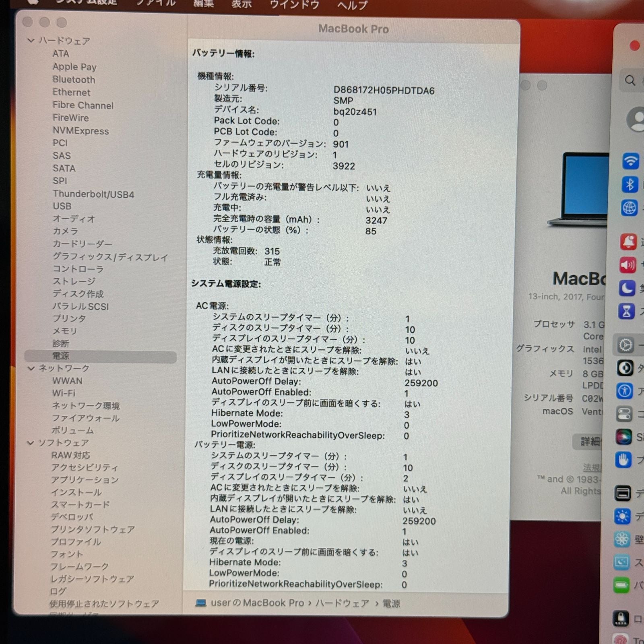Open the Screen Saver icon in Settings
Image resolution: width=644 pixels, height=644 pixels.
pyautogui.click(x=621, y=562)
